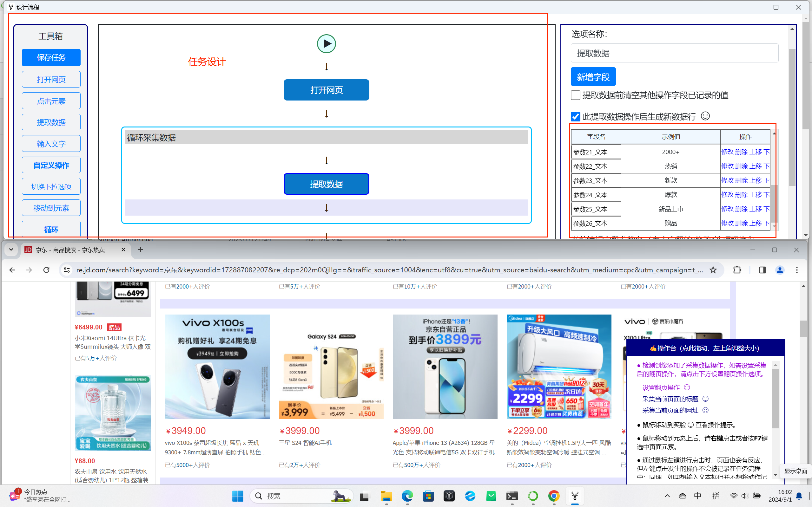
Task: Select the 提取数据 node inside the loop
Action: [x=326, y=184]
